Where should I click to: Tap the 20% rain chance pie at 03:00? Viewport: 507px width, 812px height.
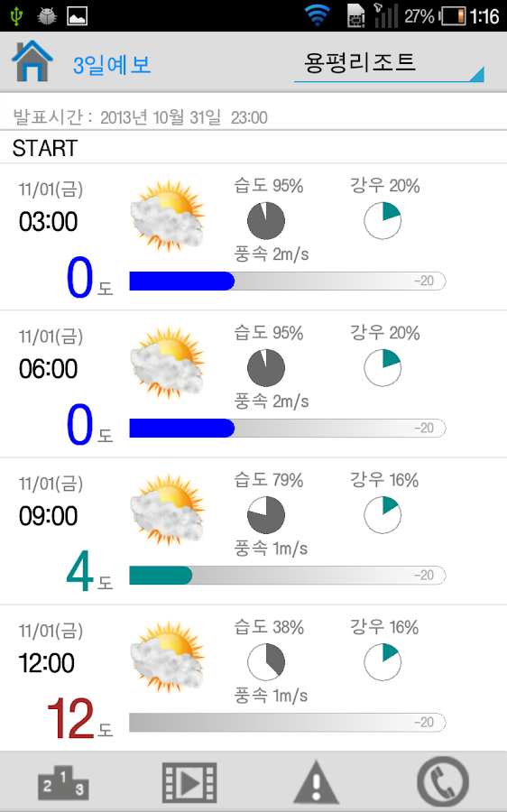(383, 221)
